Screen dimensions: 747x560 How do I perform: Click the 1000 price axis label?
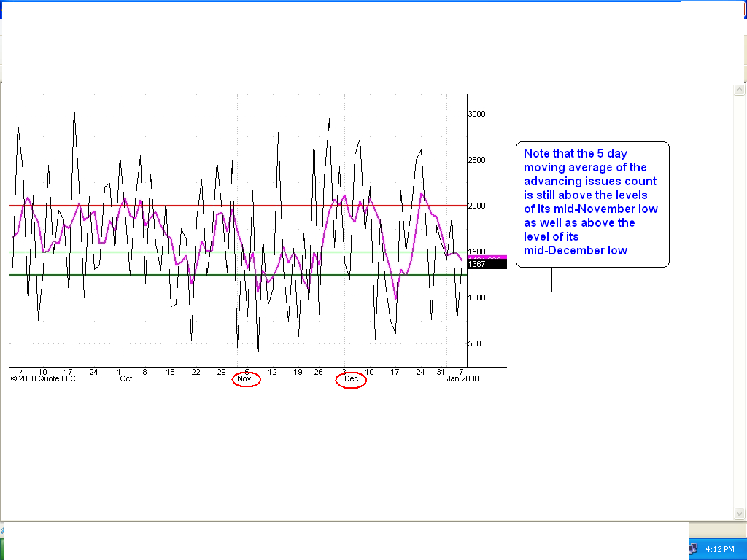point(477,297)
